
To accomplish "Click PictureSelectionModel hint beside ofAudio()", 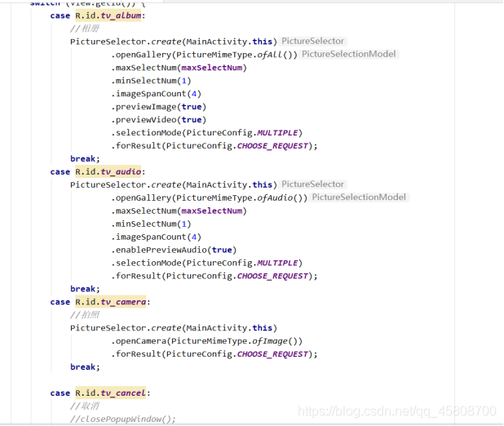I will click(359, 197).
